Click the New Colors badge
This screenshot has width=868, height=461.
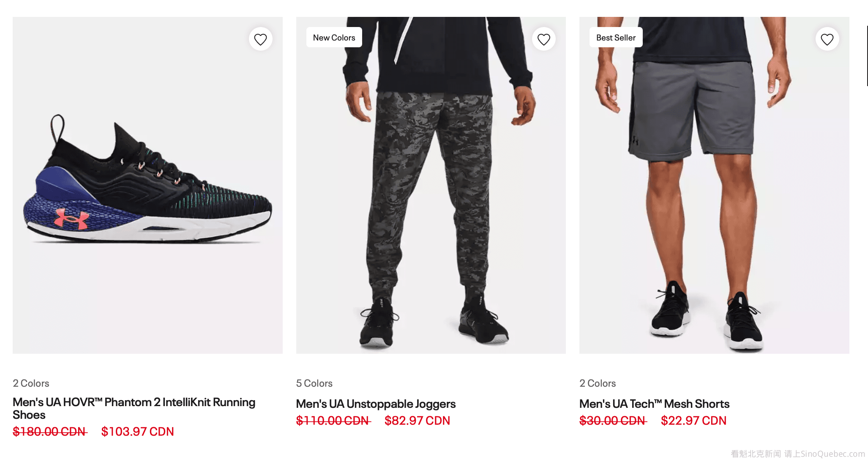click(334, 38)
